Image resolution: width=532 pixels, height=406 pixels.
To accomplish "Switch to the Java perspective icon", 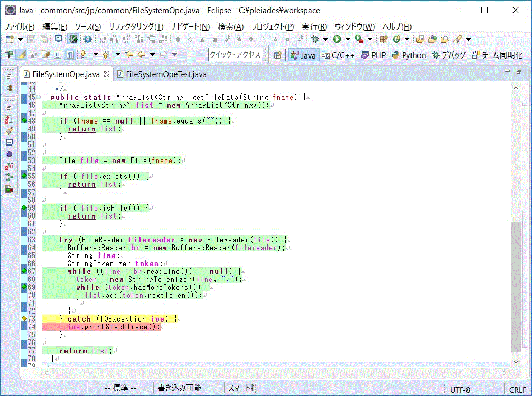I will tap(303, 54).
